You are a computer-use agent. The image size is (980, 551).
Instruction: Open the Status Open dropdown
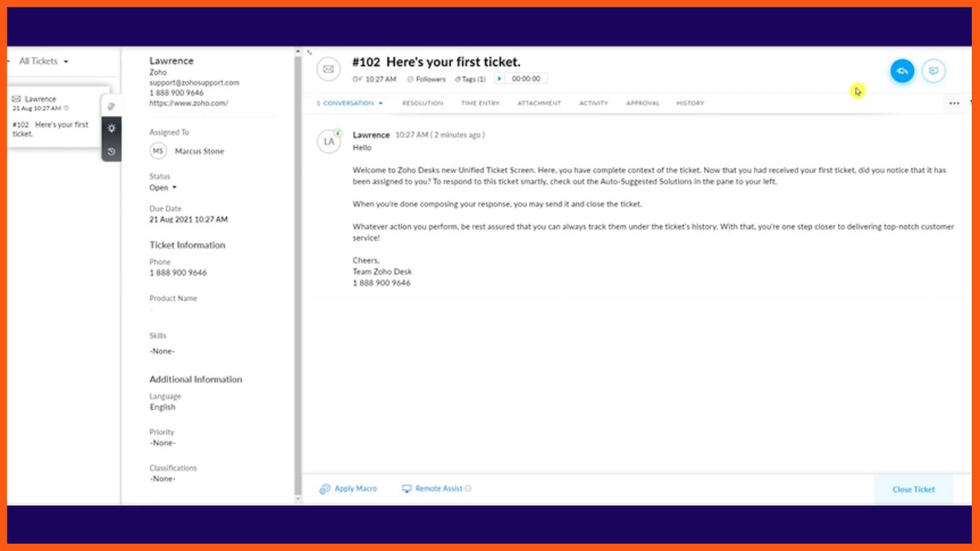click(x=163, y=188)
